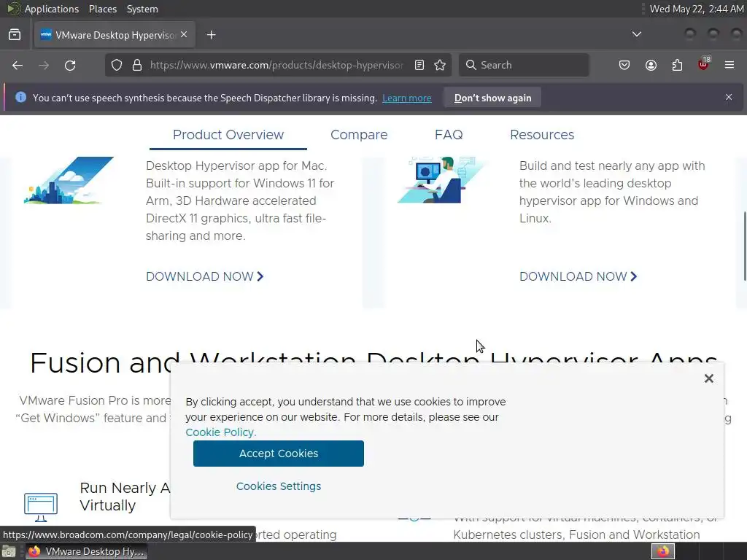Screen dimensions: 747x560
Task: Open the Cookie Policy link
Action: (x=220, y=432)
